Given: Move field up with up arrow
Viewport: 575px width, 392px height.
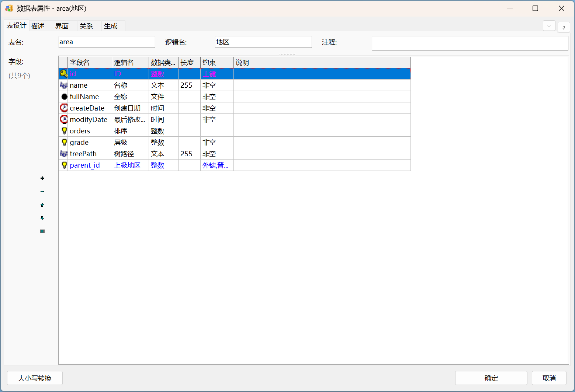Looking at the screenshot, I should (42, 205).
